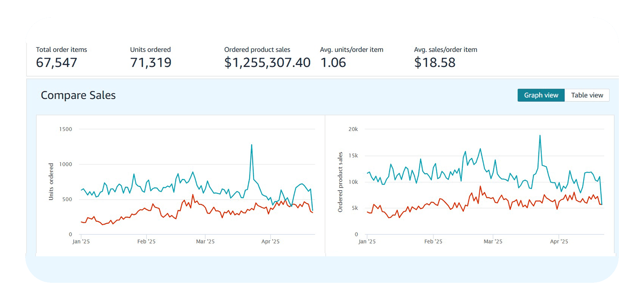Click the Ordered product sales figure

pos(267,62)
